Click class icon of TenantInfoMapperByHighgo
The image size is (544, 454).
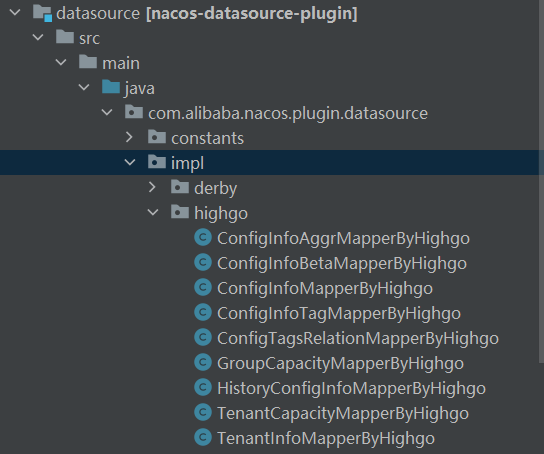(203, 437)
